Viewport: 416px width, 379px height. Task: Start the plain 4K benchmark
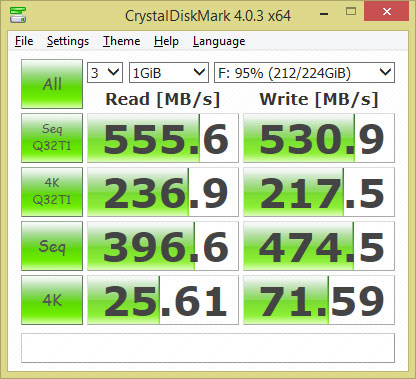pos(52,300)
